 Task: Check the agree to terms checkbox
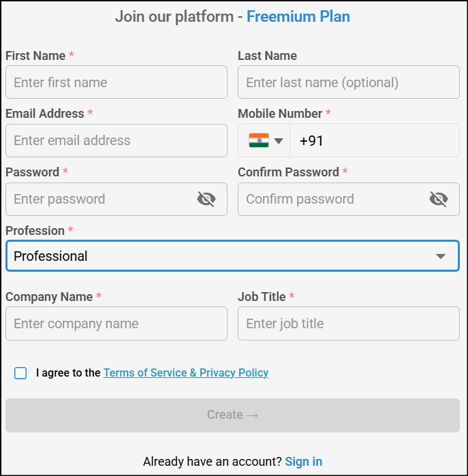click(20, 373)
